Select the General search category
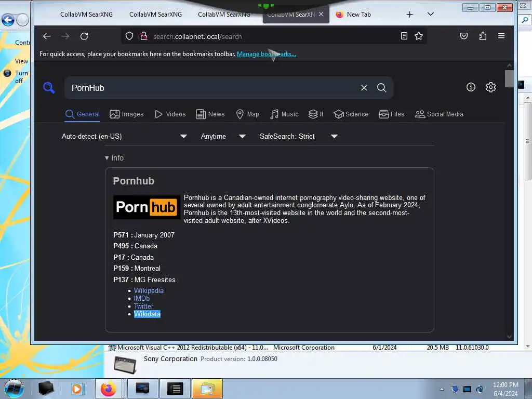The height and width of the screenshot is (399, 532). [83, 114]
